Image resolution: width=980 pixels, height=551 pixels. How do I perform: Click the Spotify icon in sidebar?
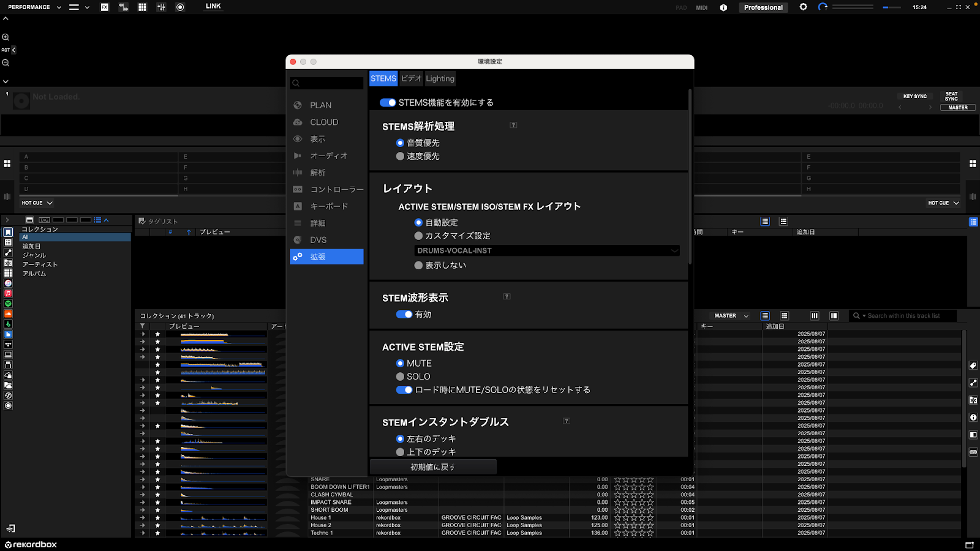click(x=8, y=304)
